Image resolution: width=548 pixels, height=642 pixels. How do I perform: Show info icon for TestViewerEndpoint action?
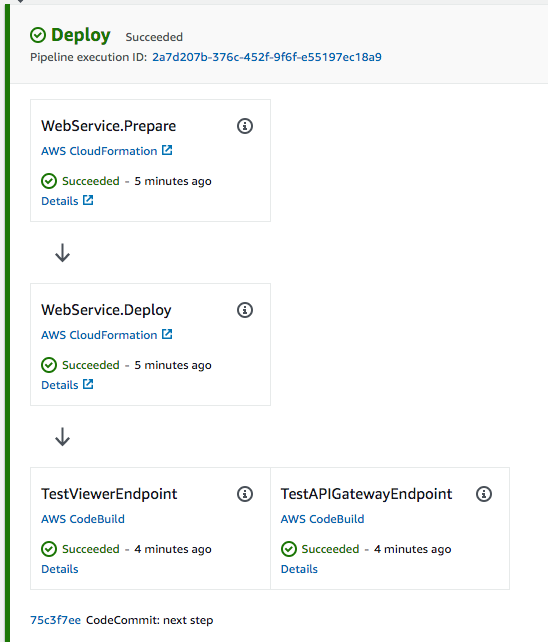[x=245, y=494]
